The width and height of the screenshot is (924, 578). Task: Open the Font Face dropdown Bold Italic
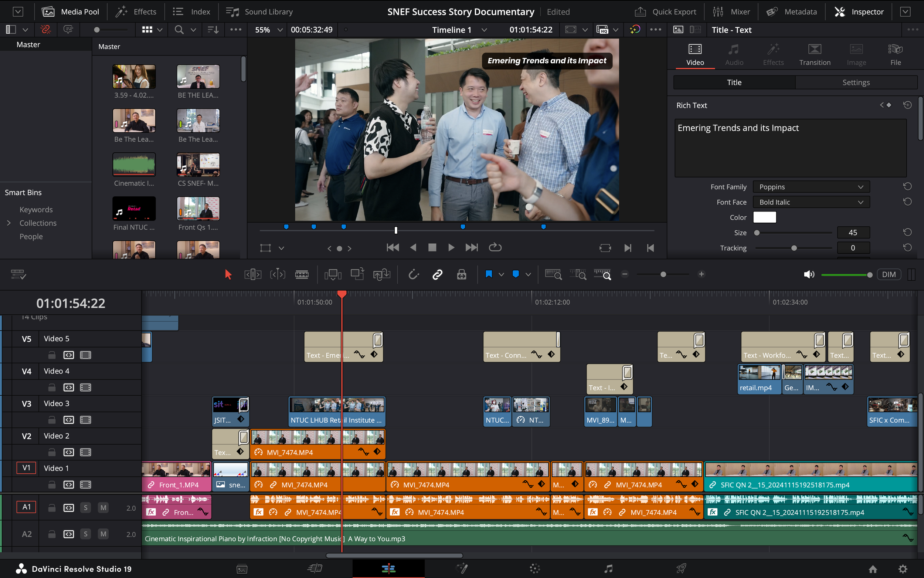pyautogui.click(x=811, y=202)
